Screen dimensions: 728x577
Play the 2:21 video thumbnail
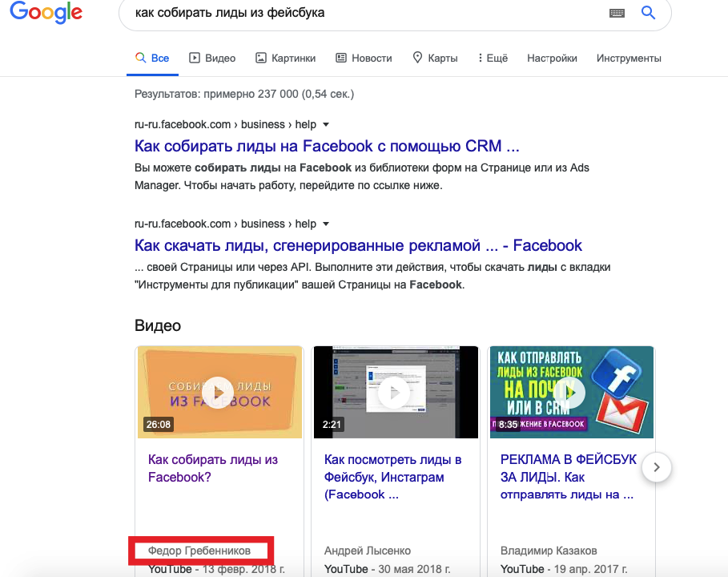396,392
